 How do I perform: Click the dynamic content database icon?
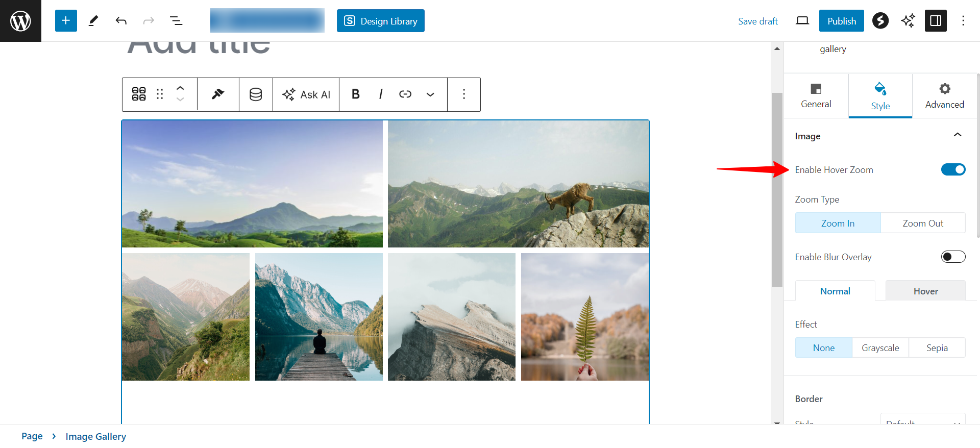pyautogui.click(x=256, y=94)
